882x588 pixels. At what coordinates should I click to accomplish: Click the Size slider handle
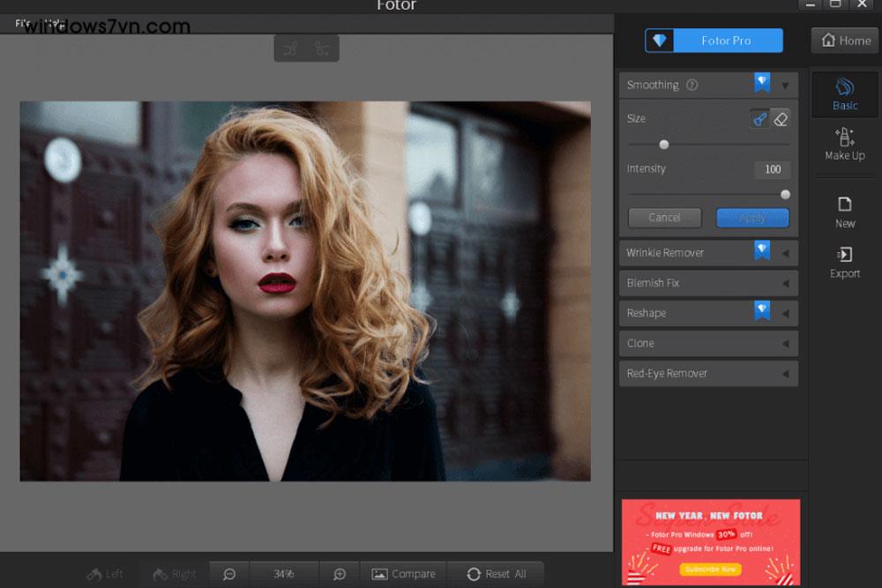[x=664, y=145]
